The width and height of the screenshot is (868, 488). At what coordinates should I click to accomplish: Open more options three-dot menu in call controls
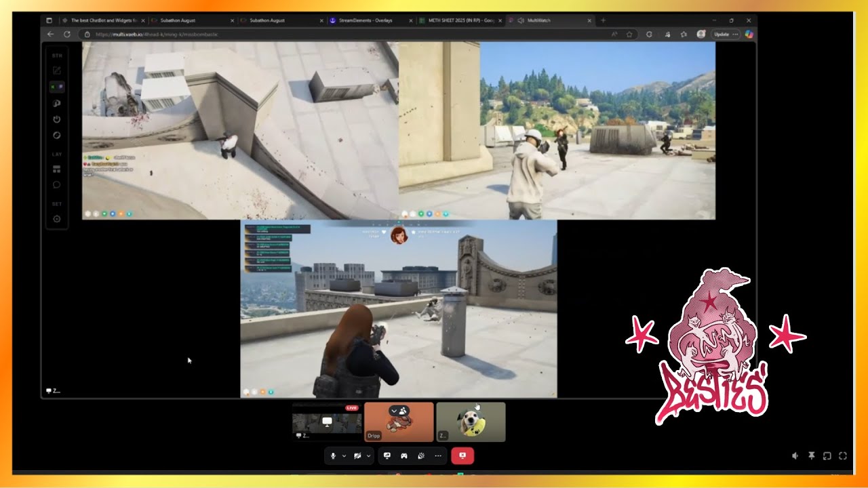tap(438, 456)
